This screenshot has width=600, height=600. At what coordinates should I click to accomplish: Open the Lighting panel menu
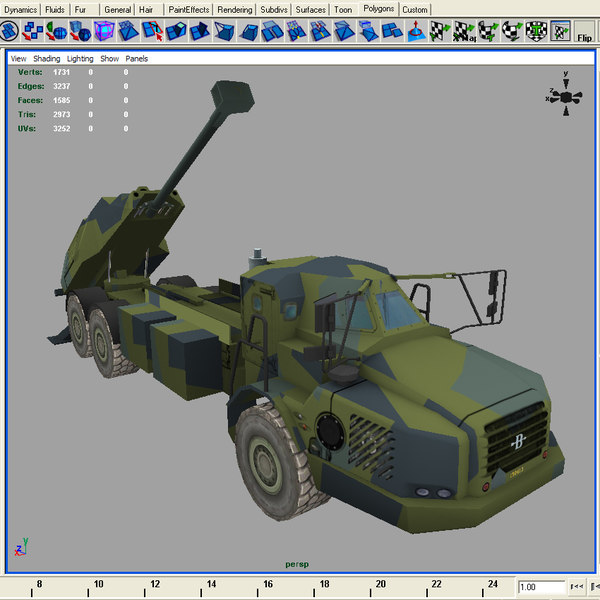tap(80, 59)
